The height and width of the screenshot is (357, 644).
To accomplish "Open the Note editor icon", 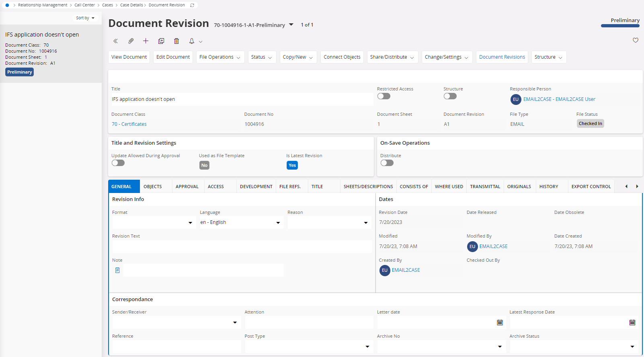I will (x=117, y=270).
